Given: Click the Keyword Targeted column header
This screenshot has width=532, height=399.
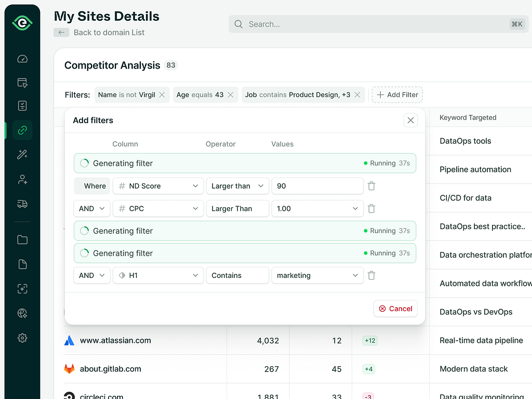Looking at the screenshot, I should [468, 117].
